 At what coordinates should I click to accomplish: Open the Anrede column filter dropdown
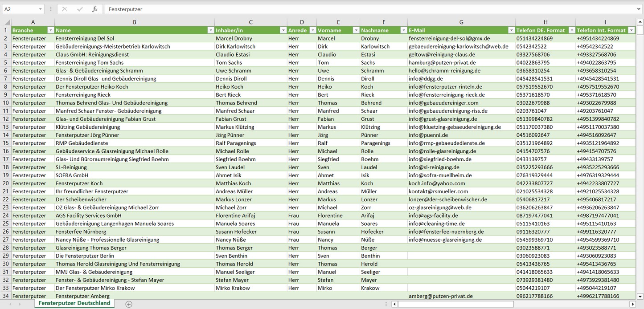coord(312,30)
